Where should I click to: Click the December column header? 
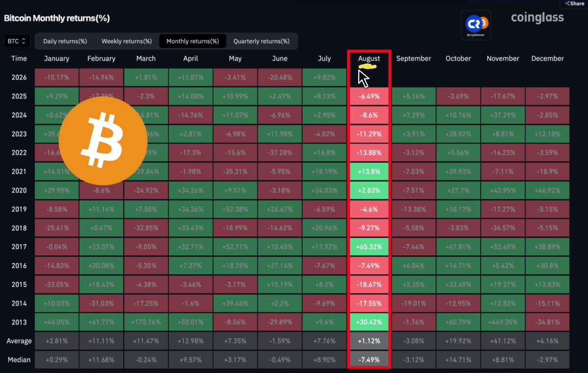point(547,58)
